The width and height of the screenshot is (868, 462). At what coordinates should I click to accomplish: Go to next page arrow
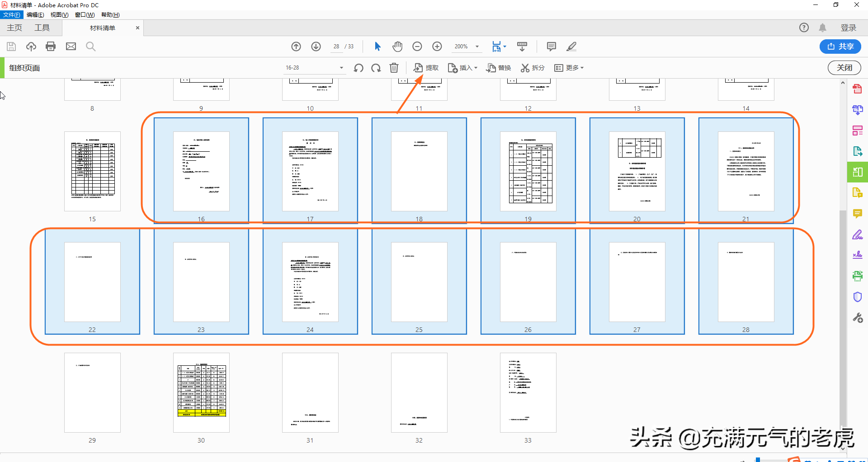316,47
